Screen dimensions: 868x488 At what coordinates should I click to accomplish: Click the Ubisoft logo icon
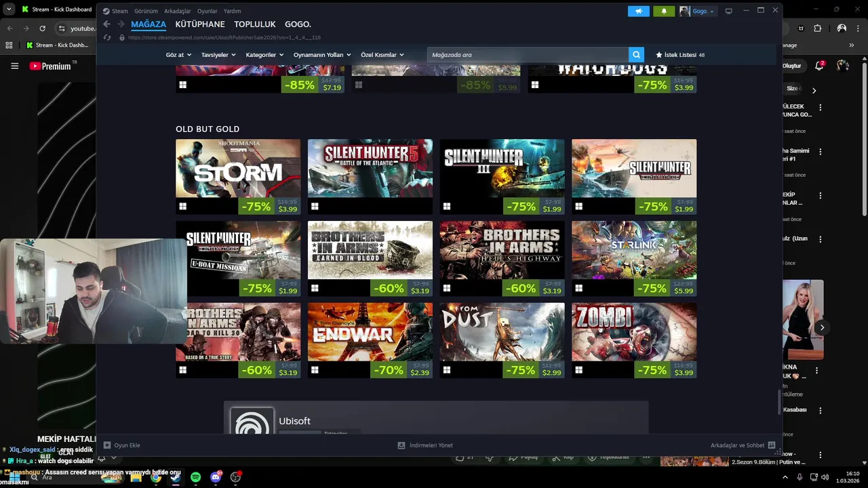click(x=252, y=422)
